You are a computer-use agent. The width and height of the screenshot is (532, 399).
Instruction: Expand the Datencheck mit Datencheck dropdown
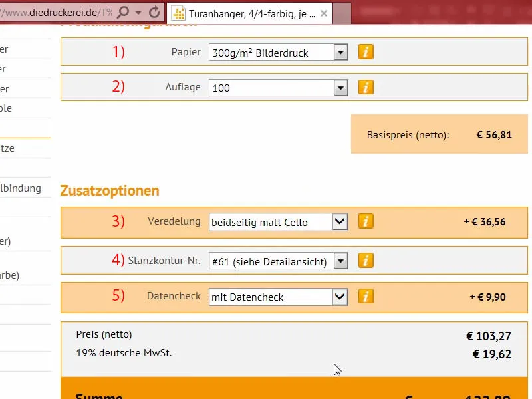coord(340,297)
